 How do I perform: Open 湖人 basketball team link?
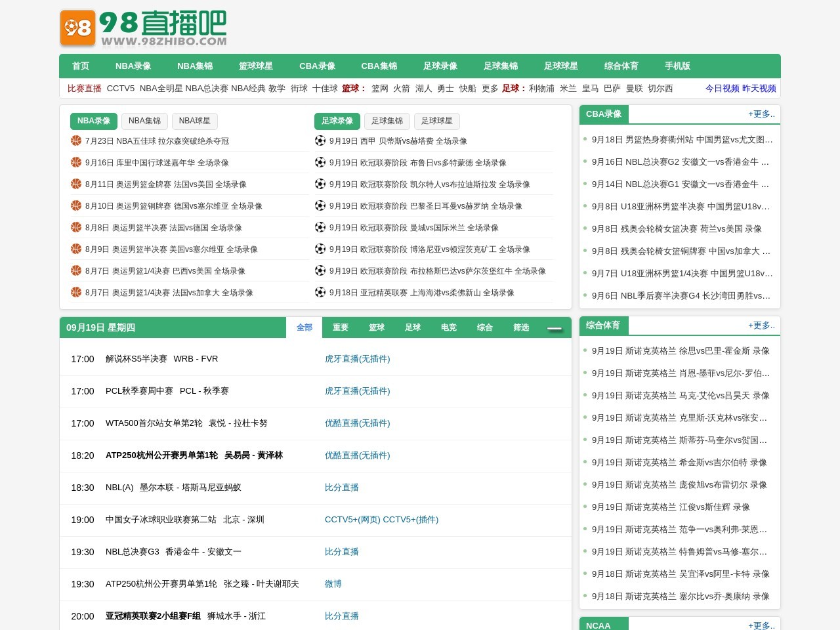[424, 89]
